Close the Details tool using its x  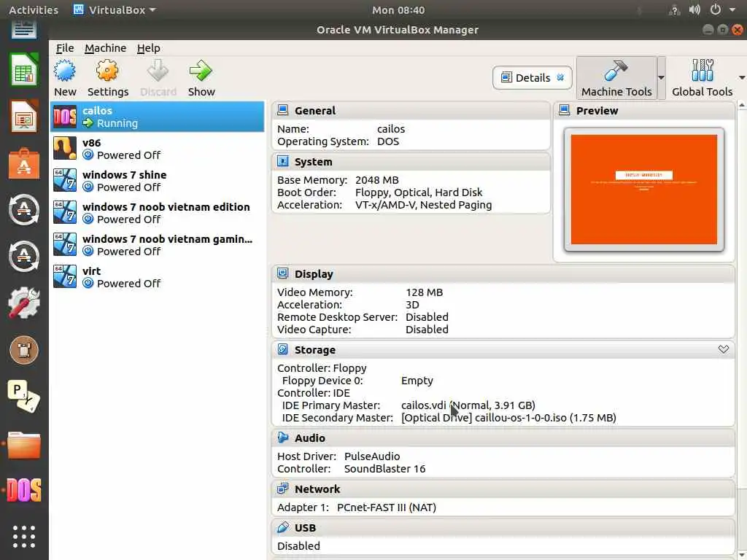pos(561,77)
